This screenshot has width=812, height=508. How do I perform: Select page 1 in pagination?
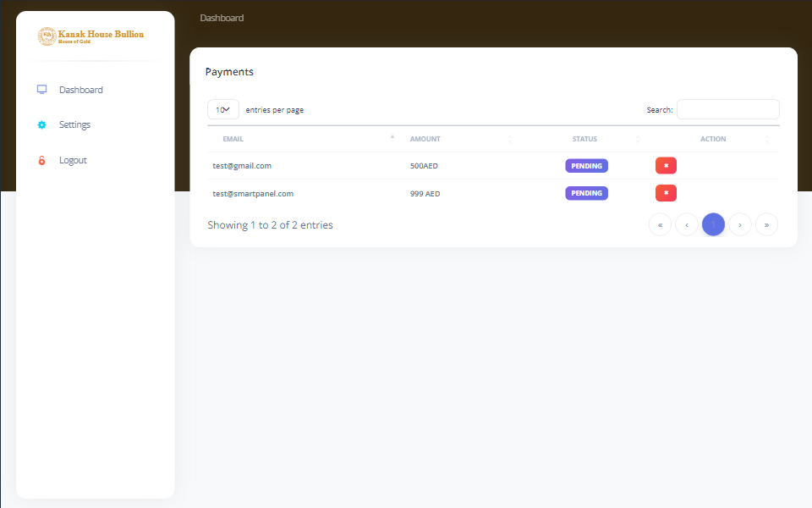(x=713, y=224)
